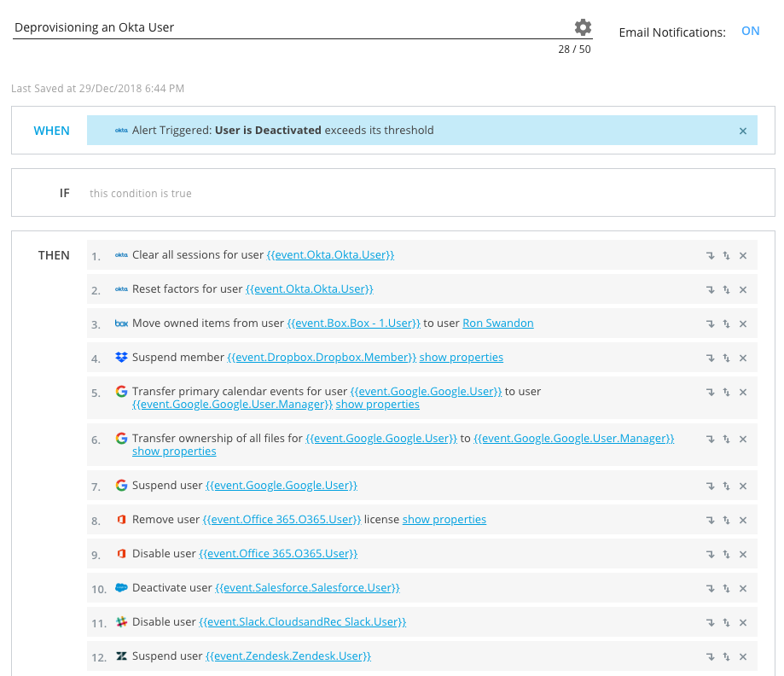Open the workflow settings gear
This screenshot has height=676, width=784.
[x=583, y=26]
